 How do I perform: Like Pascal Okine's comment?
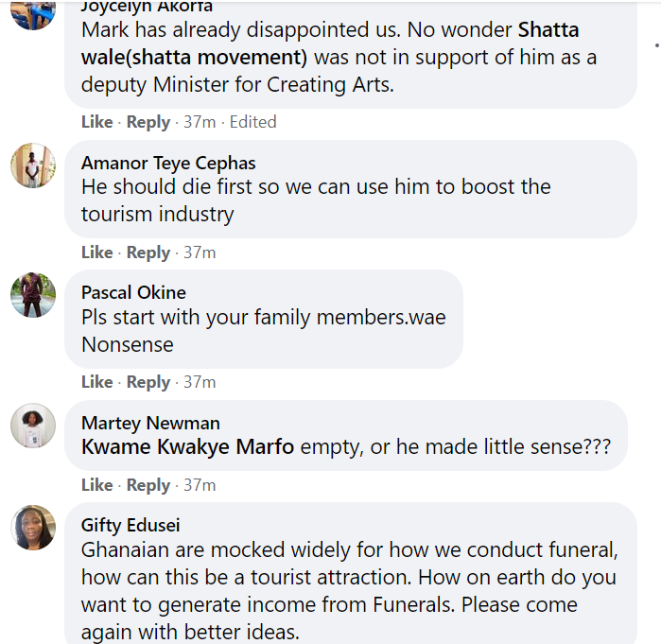96,382
